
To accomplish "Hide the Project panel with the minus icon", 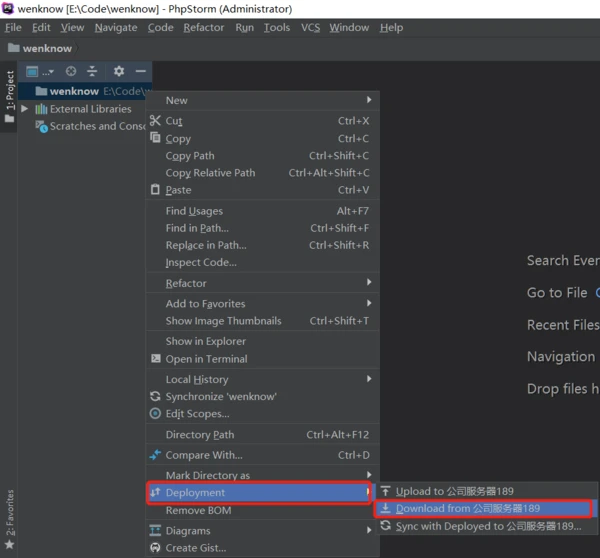I will (x=140, y=71).
